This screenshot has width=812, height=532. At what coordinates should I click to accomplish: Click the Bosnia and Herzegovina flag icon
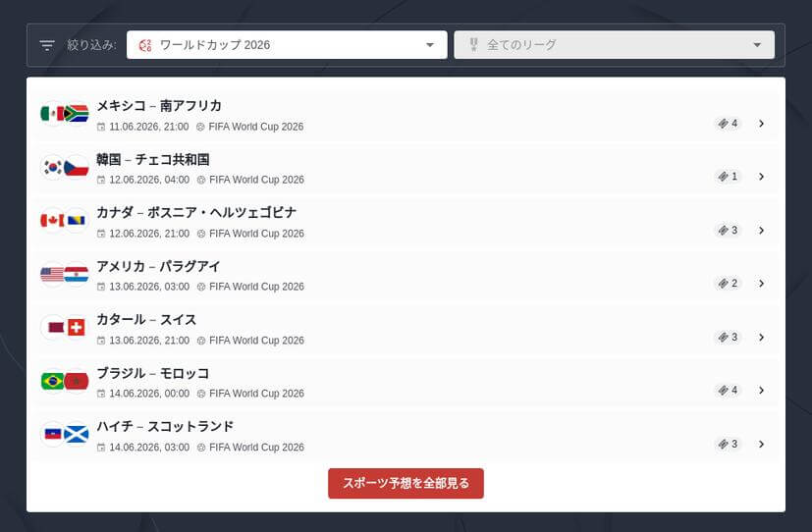77,221
